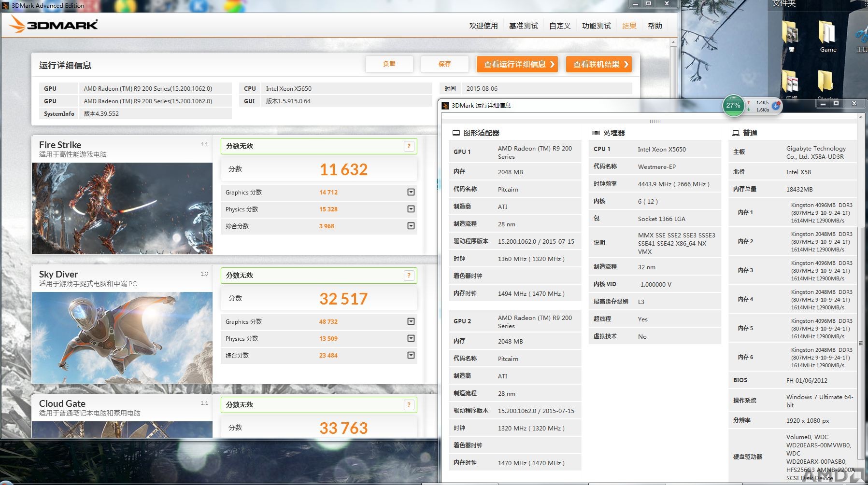Screen dimensions: 868x485
Task: Click the 图形适配器 monitor icon
Action: tap(456, 133)
